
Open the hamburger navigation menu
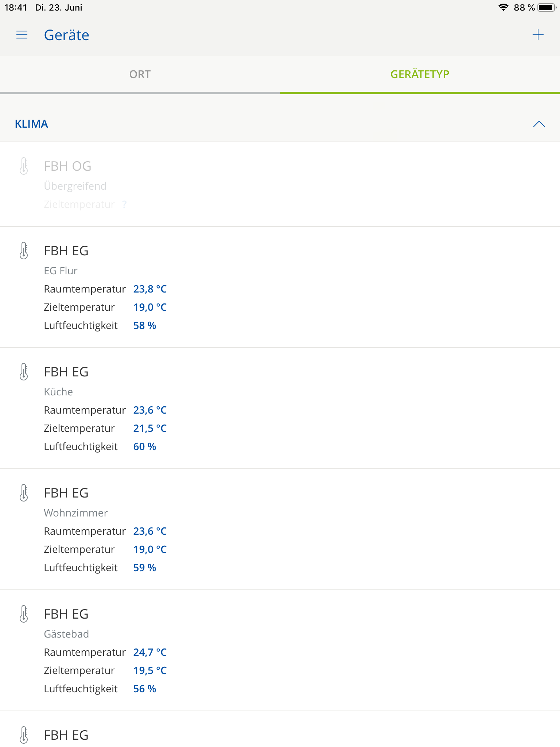(x=22, y=35)
